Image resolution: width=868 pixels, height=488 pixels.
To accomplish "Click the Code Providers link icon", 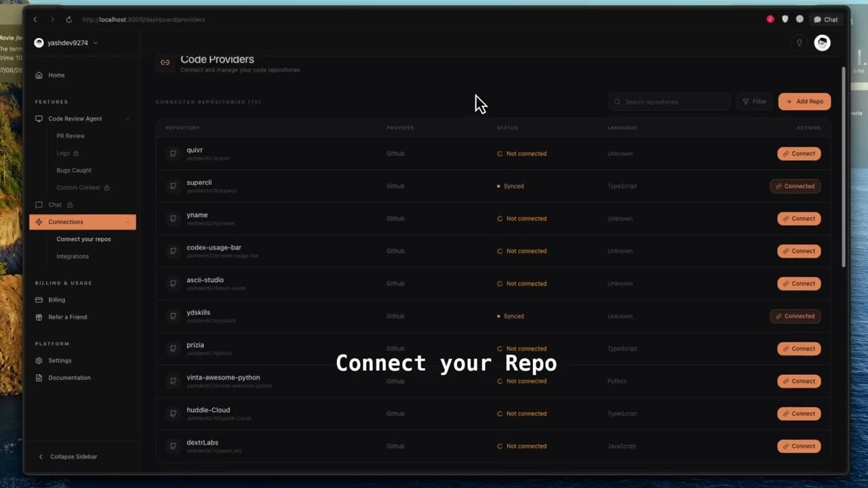I will (x=165, y=62).
